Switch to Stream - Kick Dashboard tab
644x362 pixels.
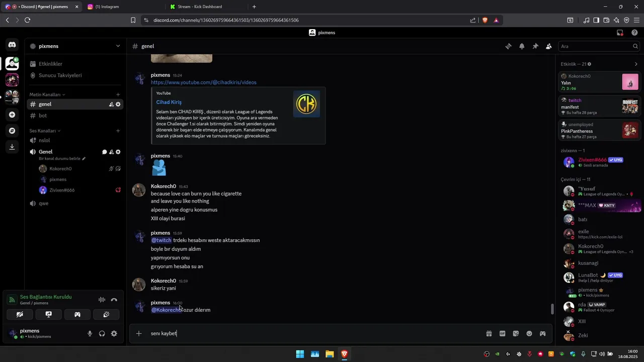(206, 7)
